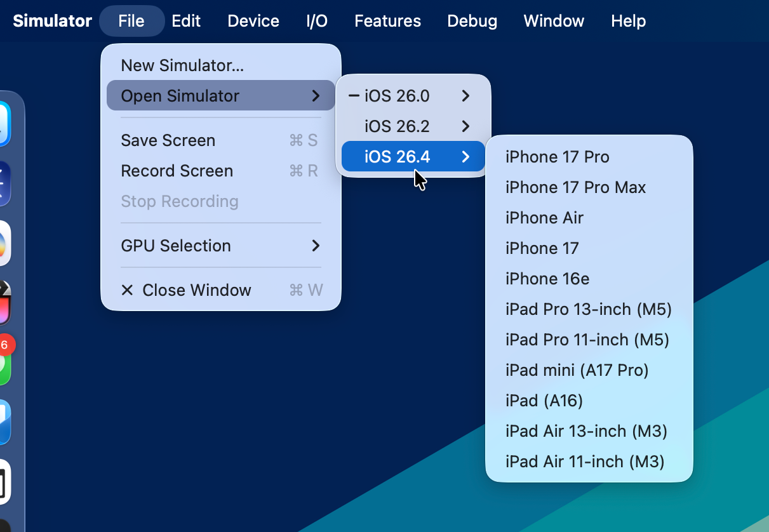Image resolution: width=769 pixels, height=532 pixels.
Task: Choose Save Screen from File menu
Action: tap(168, 140)
